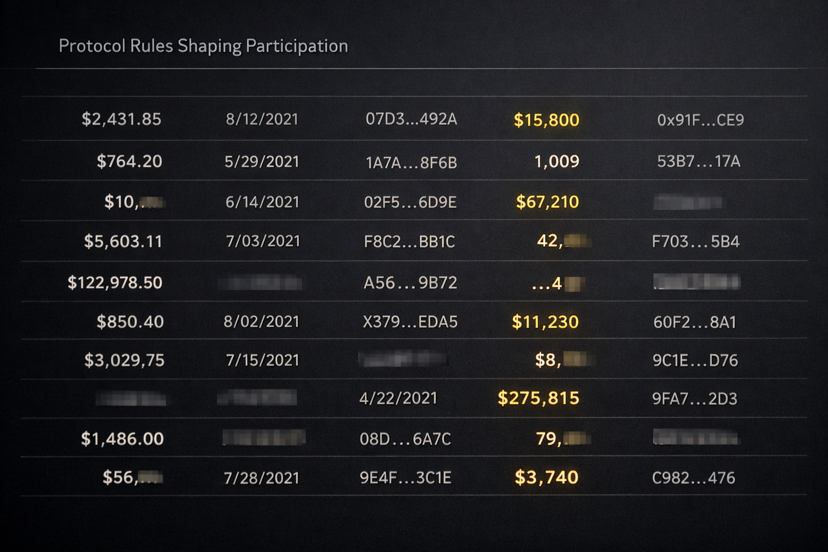Select Protocol Rules Shaping Participation heading
828x552 pixels.
coord(203,46)
